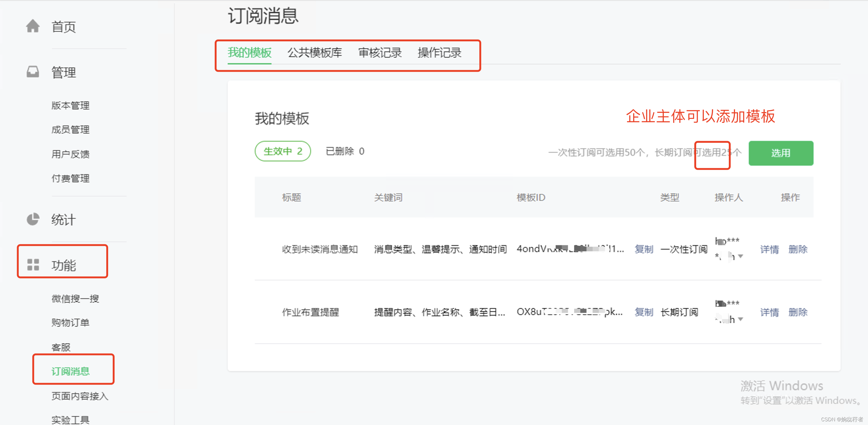Click the template ID starting with OX8u
The width and height of the screenshot is (868, 425).
click(x=570, y=312)
